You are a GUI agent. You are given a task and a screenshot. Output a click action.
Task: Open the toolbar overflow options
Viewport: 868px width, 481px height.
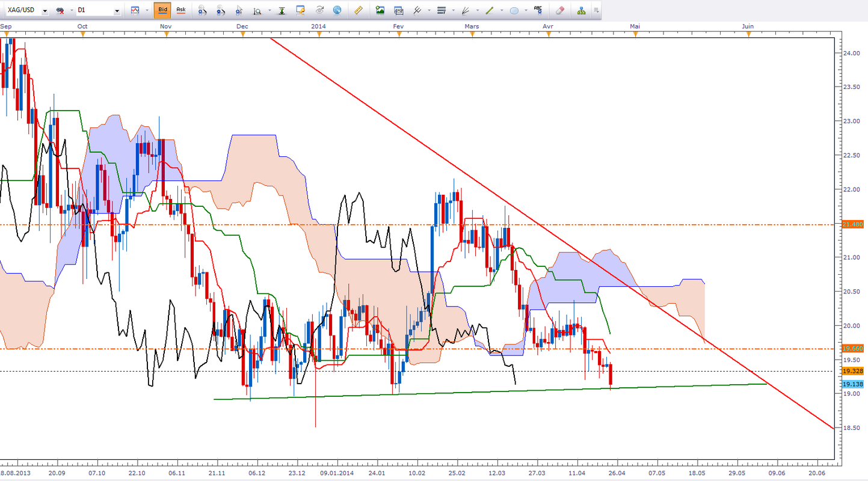tap(596, 10)
